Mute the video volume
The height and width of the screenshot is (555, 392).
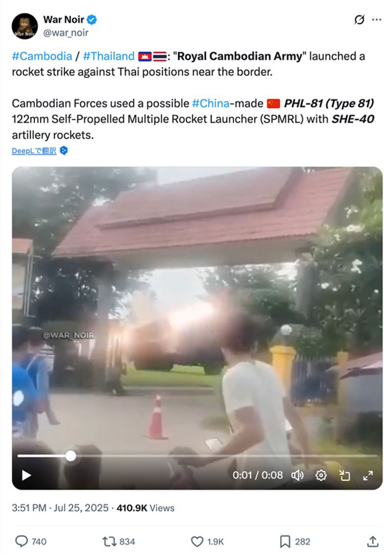point(297,475)
